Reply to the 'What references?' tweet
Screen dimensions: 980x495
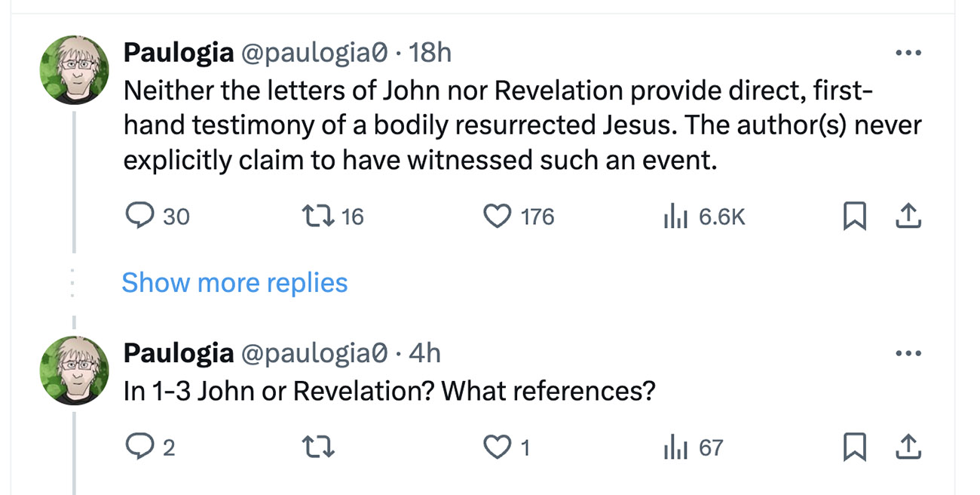point(137,448)
